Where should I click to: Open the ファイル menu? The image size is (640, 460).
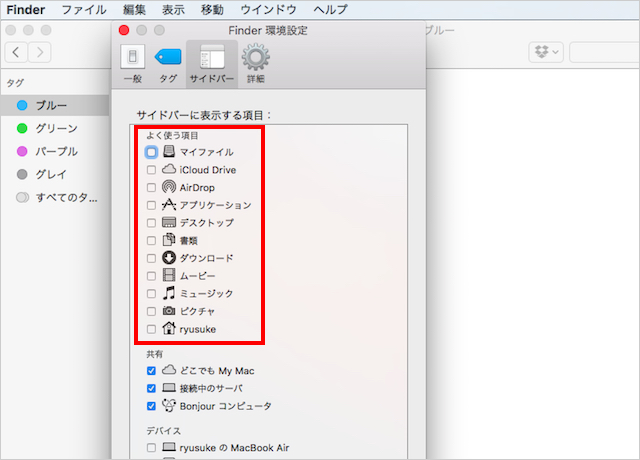84,9
